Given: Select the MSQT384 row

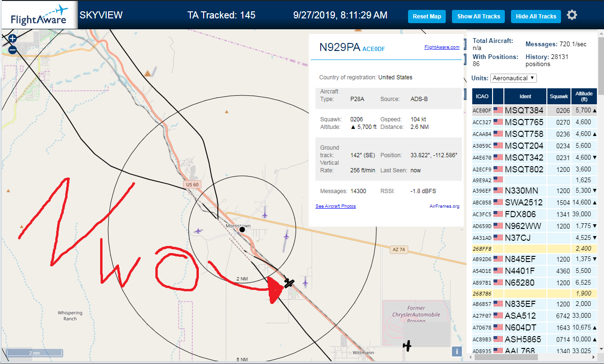Looking at the screenshot, I should (x=535, y=110).
